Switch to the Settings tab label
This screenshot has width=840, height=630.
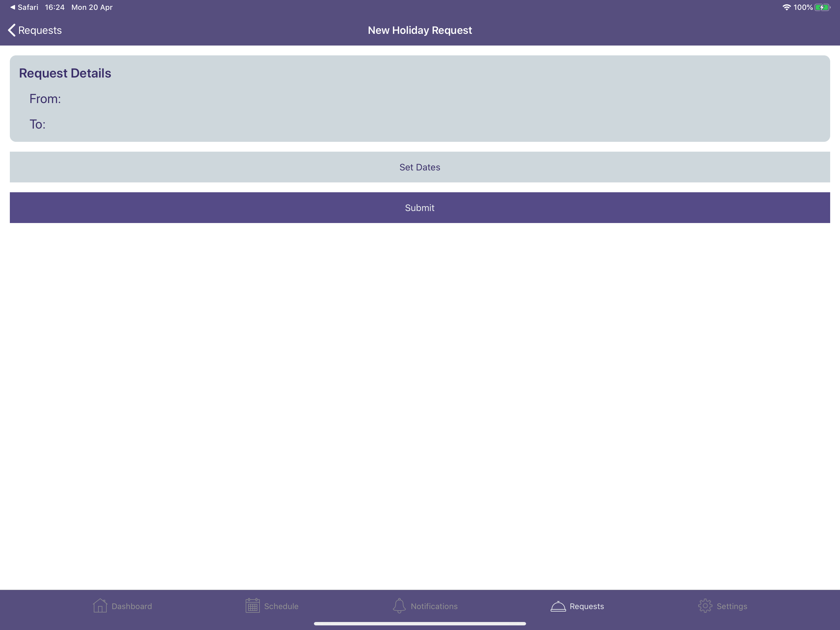[x=732, y=606]
